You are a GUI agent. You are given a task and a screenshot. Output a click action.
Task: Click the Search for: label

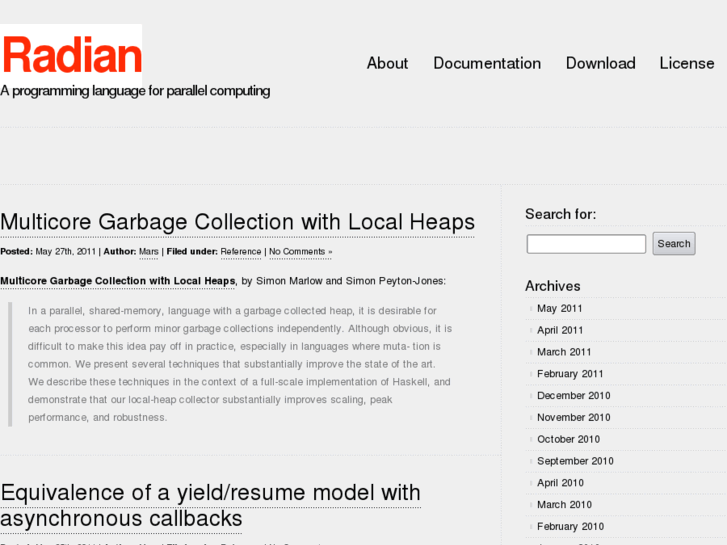click(560, 214)
